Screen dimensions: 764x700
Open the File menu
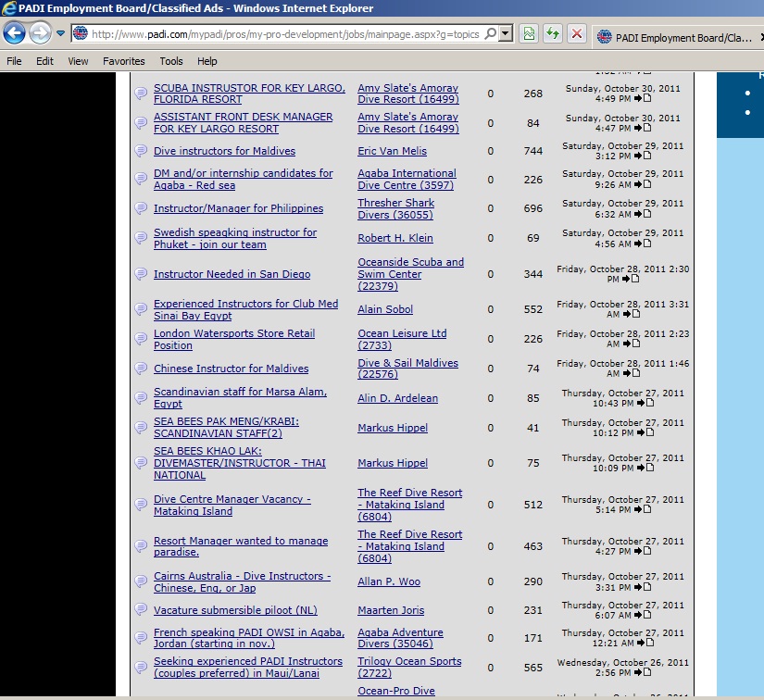click(x=14, y=61)
